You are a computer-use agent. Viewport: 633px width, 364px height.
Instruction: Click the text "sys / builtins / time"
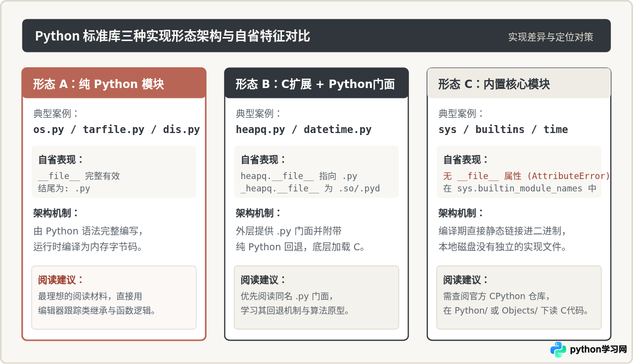pos(503,130)
